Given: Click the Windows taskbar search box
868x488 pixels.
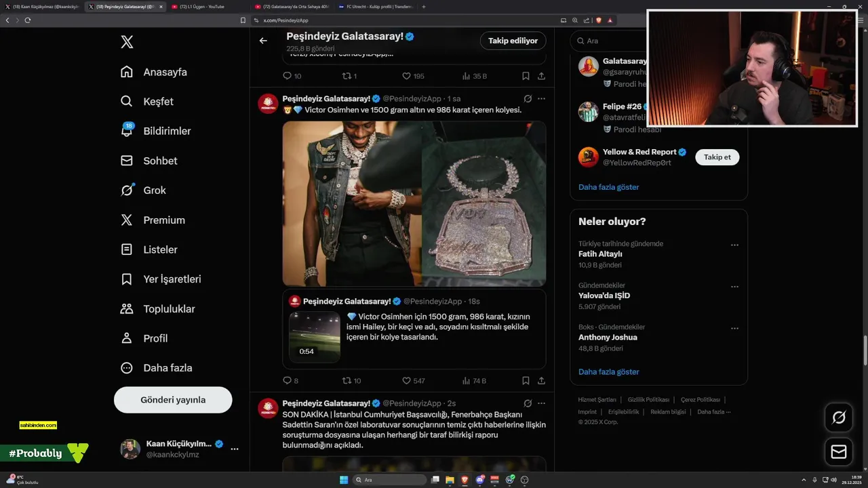Looking at the screenshot, I should pyautogui.click(x=390, y=480).
